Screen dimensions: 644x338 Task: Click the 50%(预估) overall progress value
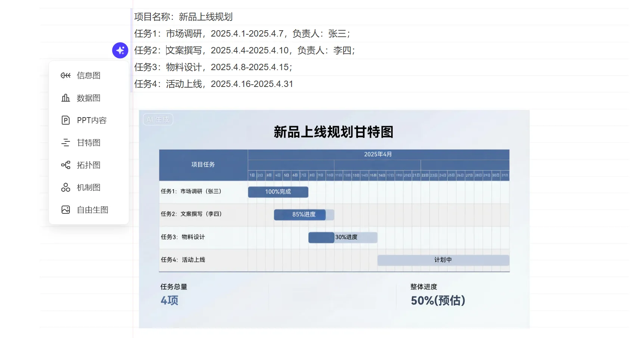(x=438, y=301)
